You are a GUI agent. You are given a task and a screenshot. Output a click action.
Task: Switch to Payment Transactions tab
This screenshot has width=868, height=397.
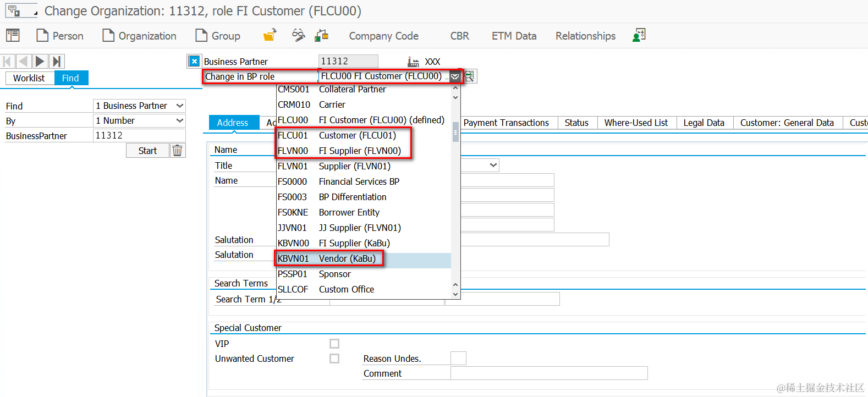506,123
